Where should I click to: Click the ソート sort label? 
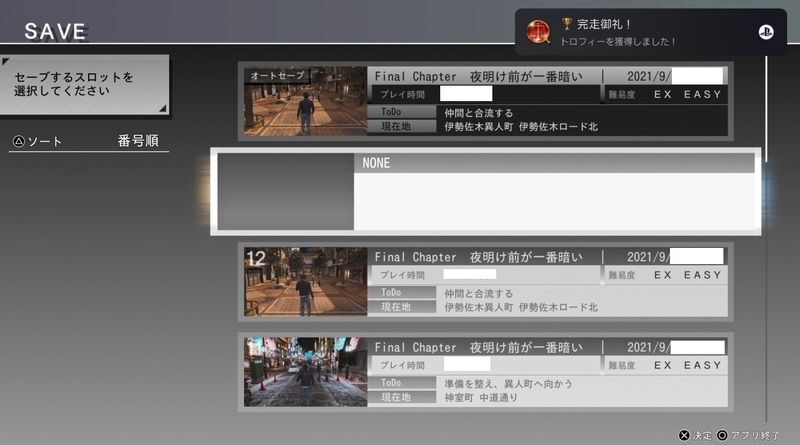(x=44, y=142)
